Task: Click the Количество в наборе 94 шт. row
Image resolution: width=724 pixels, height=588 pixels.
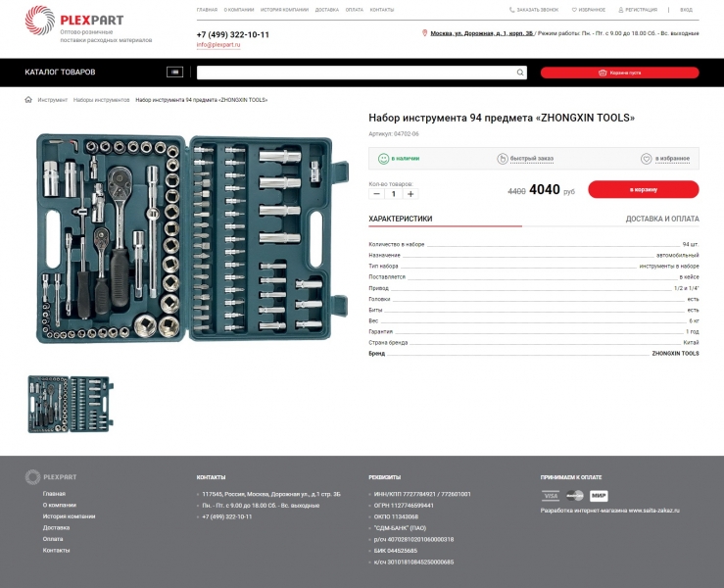Action: 534,244
